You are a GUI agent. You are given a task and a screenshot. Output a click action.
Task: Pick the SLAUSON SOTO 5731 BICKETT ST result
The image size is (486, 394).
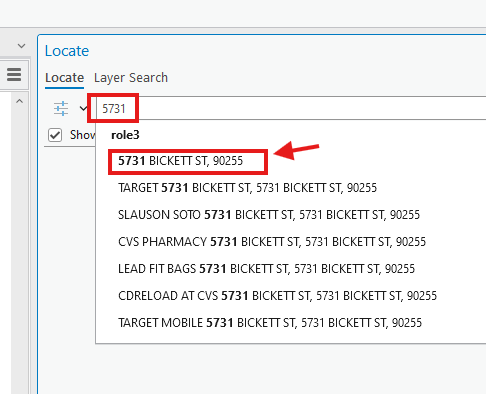[269, 215]
